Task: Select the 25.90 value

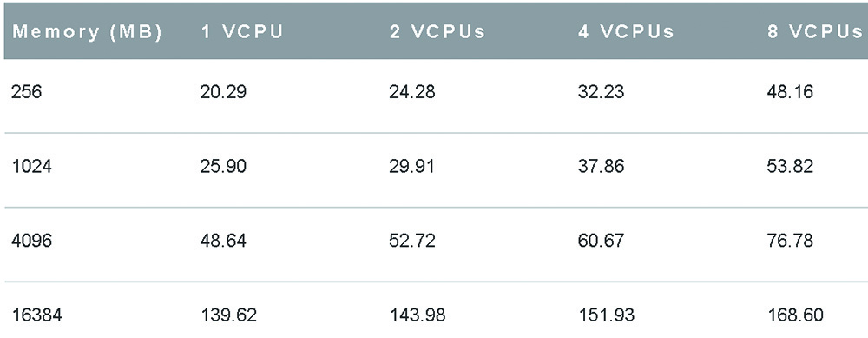Action: (223, 166)
